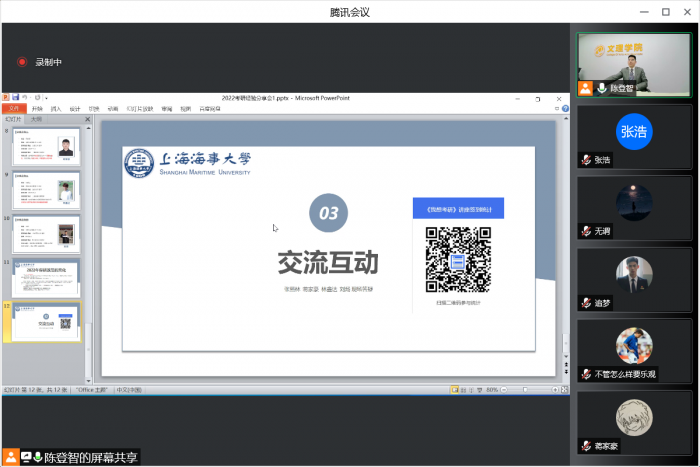
Task: Select slide 9 thumbnail
Action: (46, 191)
